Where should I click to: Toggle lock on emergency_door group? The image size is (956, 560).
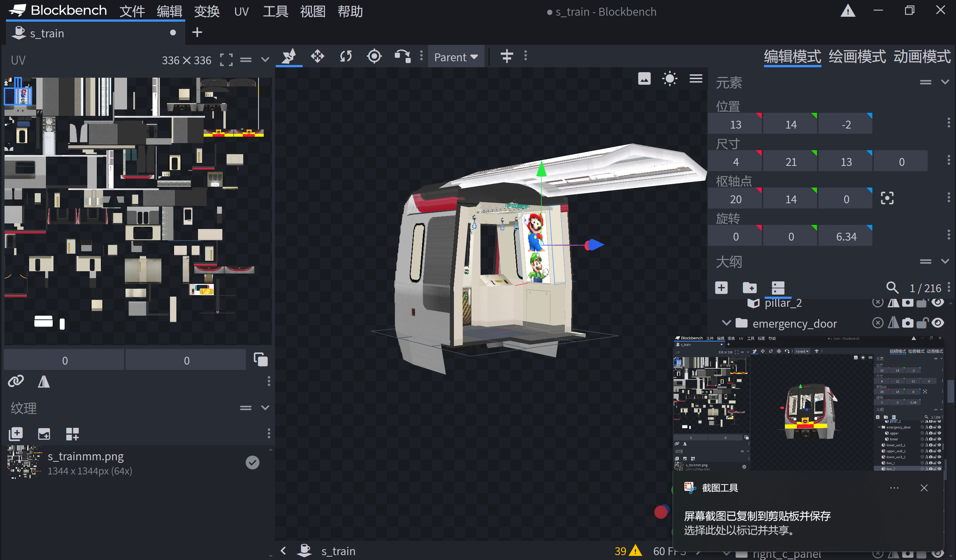(x=922, y=322)
